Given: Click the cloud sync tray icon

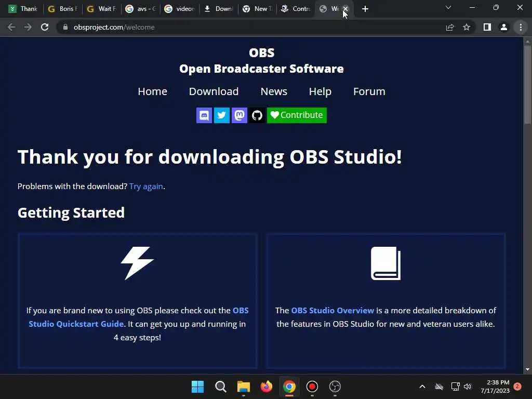Looking at the screenshot, I should (439, 387).
